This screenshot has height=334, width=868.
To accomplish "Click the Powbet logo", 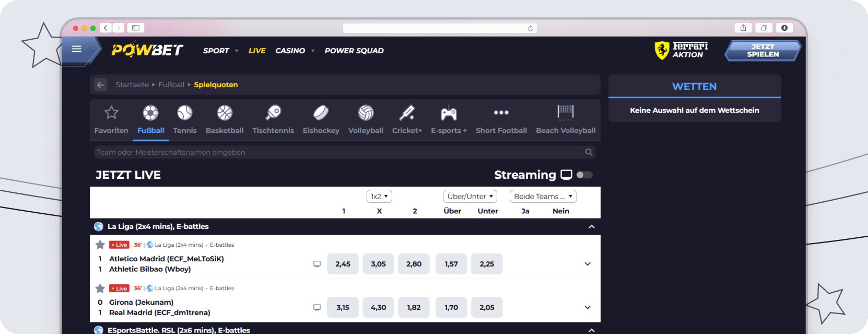I will click(147, 50).
